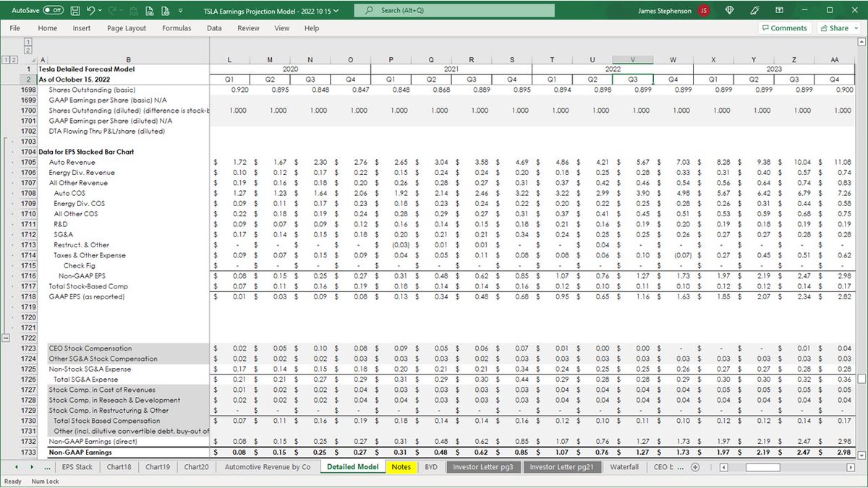This screenshot has width=868, height=488.
Task: Click the Undo arrow icon
Action: [x=90, y=11]
